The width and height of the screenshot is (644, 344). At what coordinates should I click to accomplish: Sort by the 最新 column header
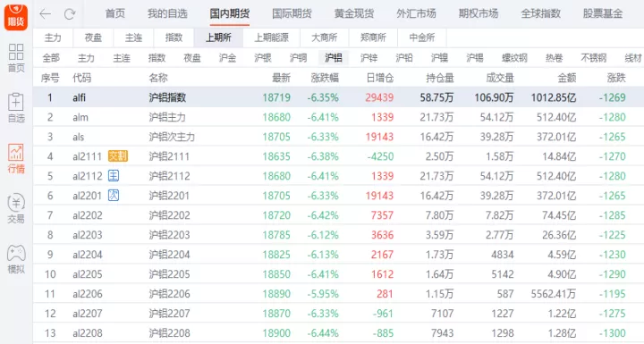pyautogui.click(x=282, y=78)
